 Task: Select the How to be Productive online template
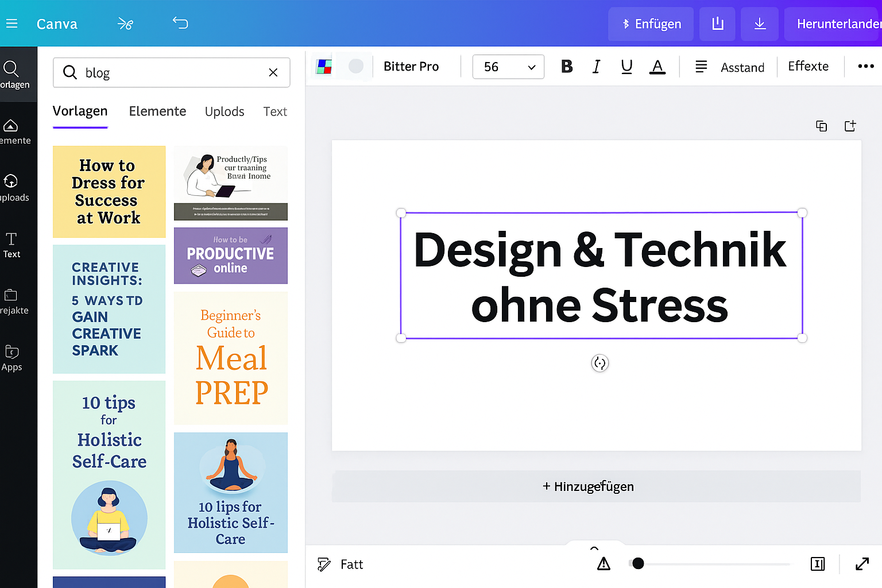tap(231, 256)
